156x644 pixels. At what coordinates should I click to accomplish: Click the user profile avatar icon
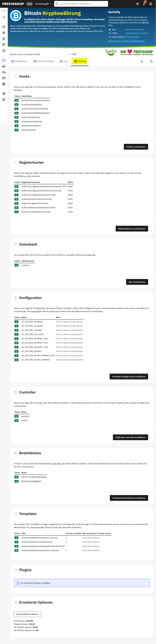click(150, 4)
